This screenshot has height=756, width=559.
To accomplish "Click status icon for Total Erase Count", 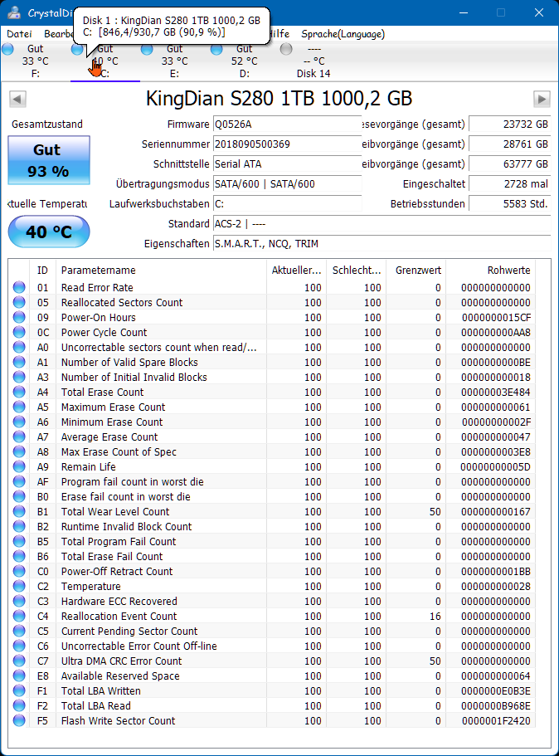I will tap(19, 393).
